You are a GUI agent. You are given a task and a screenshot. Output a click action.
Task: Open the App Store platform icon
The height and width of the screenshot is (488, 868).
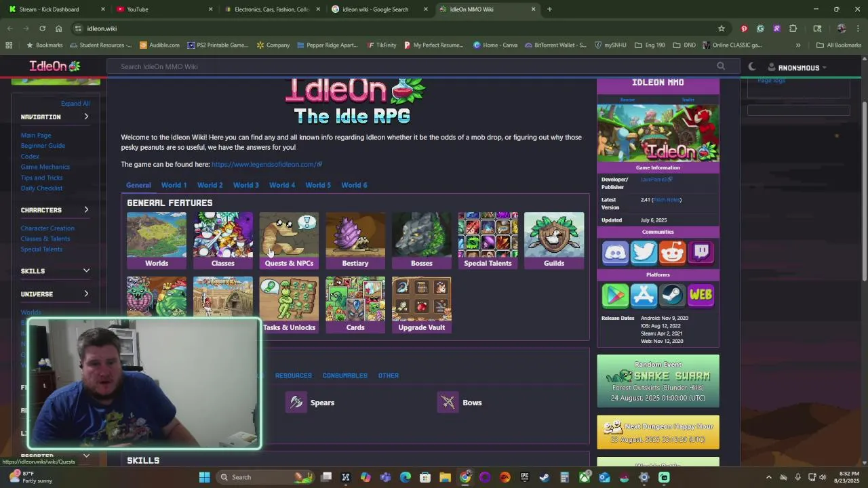point(644,296)
